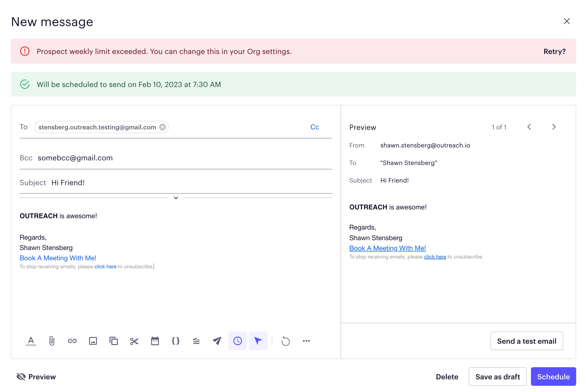This screenshot has width=586, height=392.
Task: Go to next preview with right chevron
Action: point(554,127)
